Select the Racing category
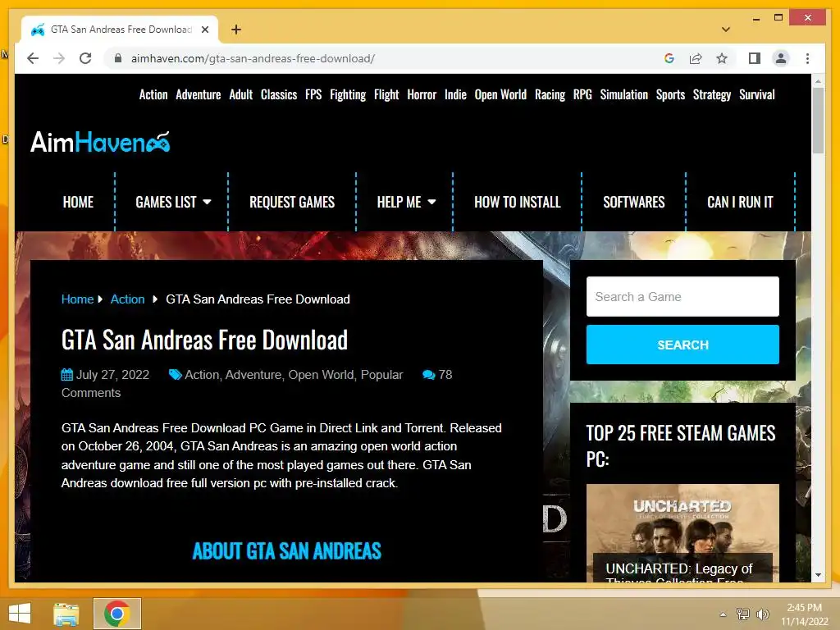Image resolution: width=840 pixels, height=630 pixels. pyautogui.click(x=550, y=95)
